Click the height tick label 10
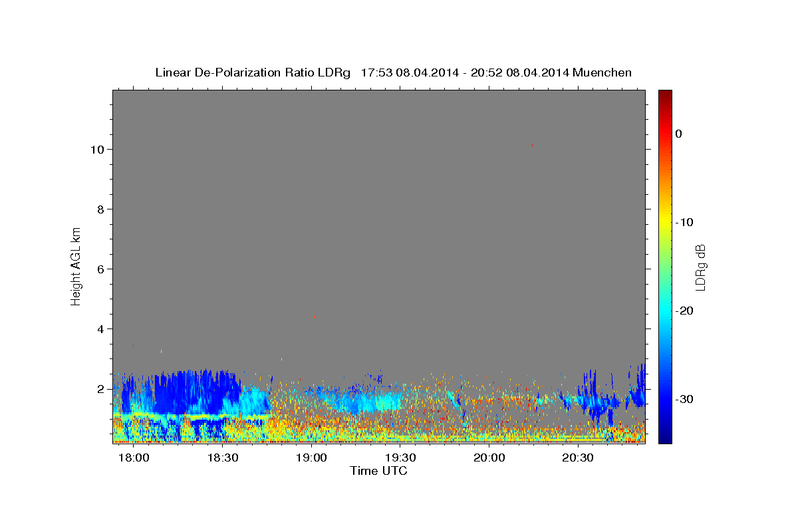Screen dimensions: 798x532 coord(97,150)
